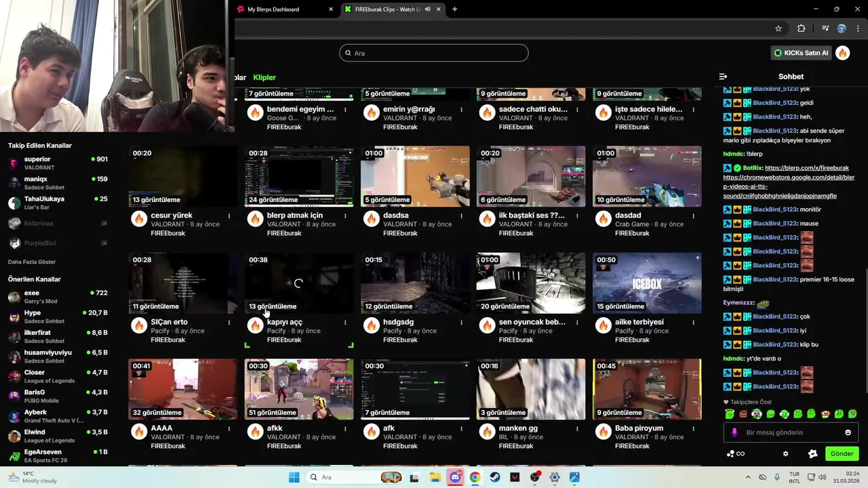Collapse chat panel with arrow-list icon

click(x=723, y=77)
